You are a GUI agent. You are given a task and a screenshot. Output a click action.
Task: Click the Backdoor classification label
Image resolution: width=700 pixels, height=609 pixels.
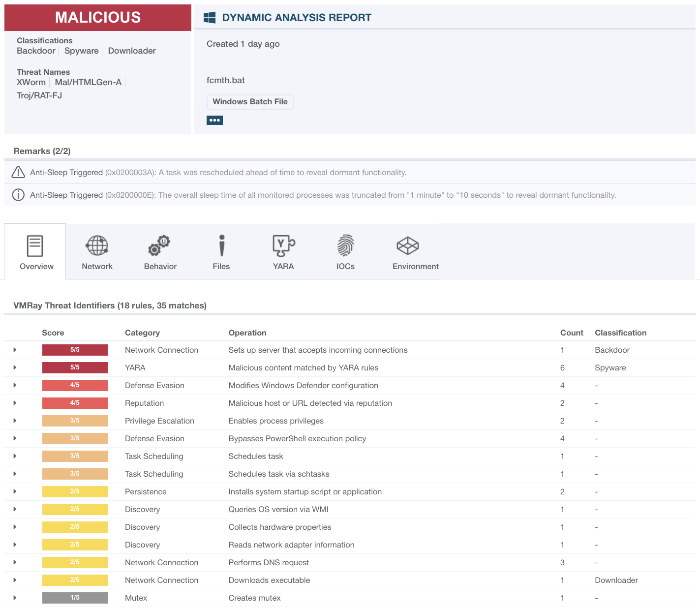point(36,51)
